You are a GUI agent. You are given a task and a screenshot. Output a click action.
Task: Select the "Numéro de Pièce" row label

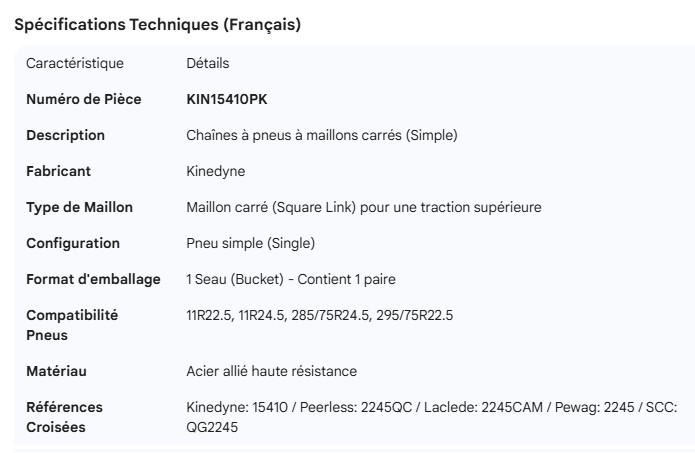pos(84,99)
